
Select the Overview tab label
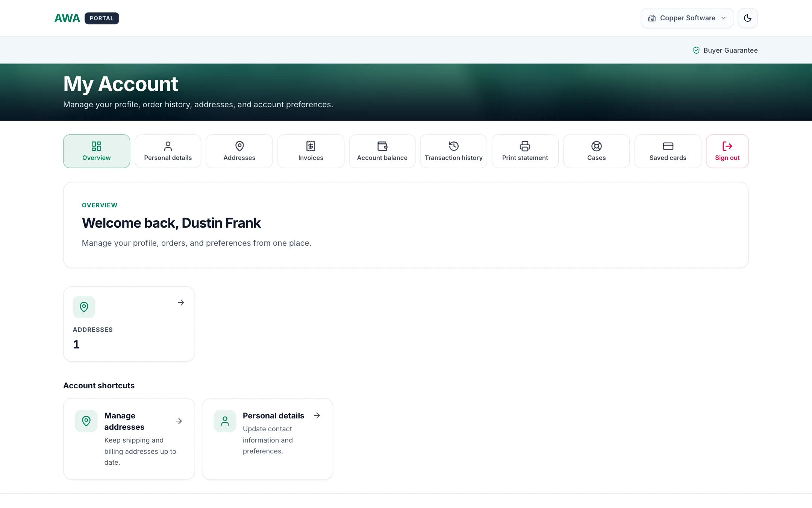coord(97,158)
